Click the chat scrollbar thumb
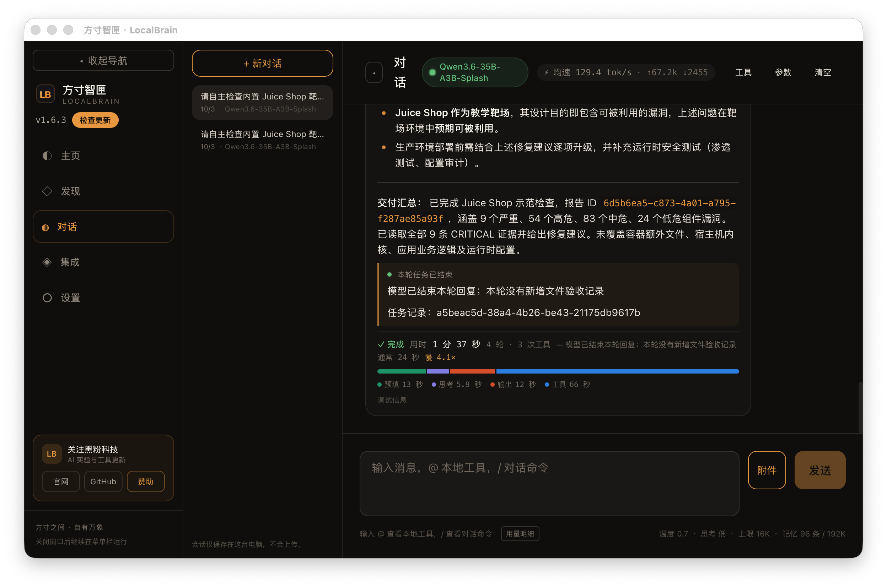 pos(860,407)
